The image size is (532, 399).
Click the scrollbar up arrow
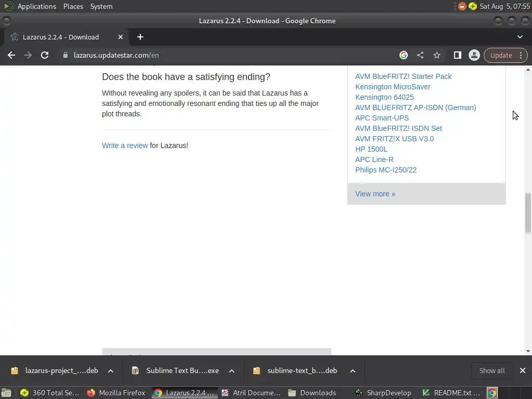coord(528,70)
